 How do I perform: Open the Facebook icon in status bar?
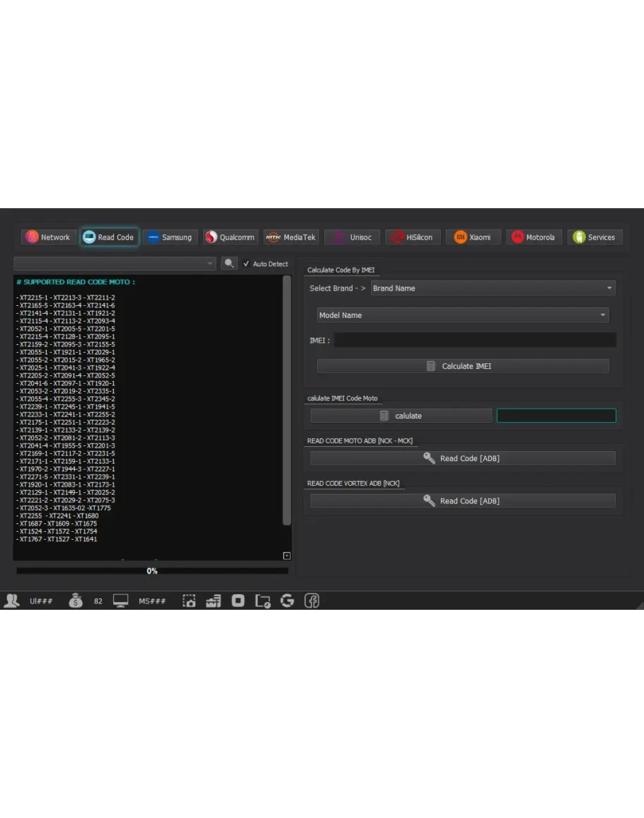pos(311,601)
